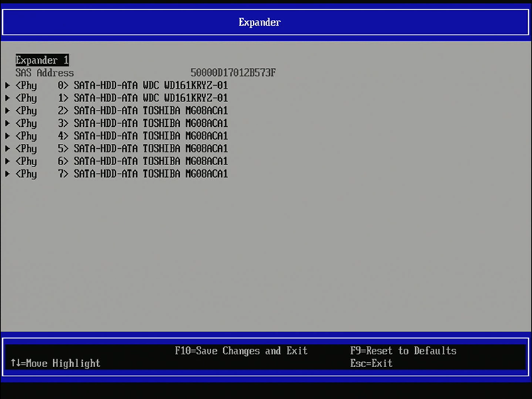The height and width of the screenshot is (399, 532).
Task: Expand the Phy 1 arrow
Action: point(7,98)
